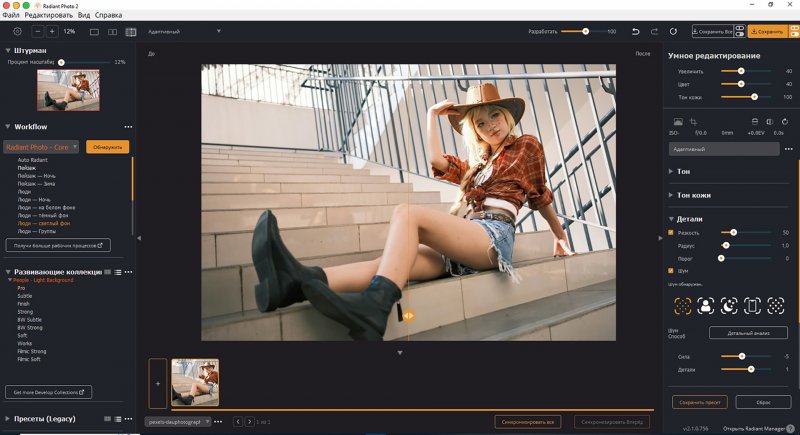Select the night noise mode icon
Viewport: 800px width, 435px height.
[x=729, y=306]
